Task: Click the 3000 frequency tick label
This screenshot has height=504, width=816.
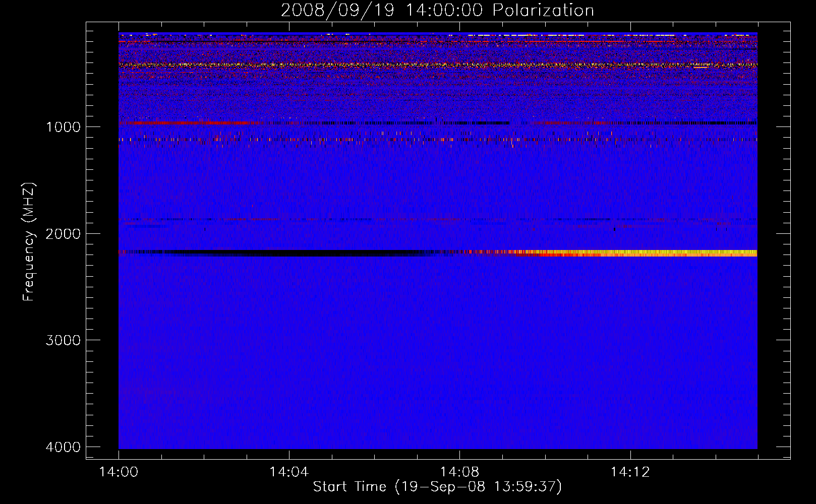Action: point(63,340)
